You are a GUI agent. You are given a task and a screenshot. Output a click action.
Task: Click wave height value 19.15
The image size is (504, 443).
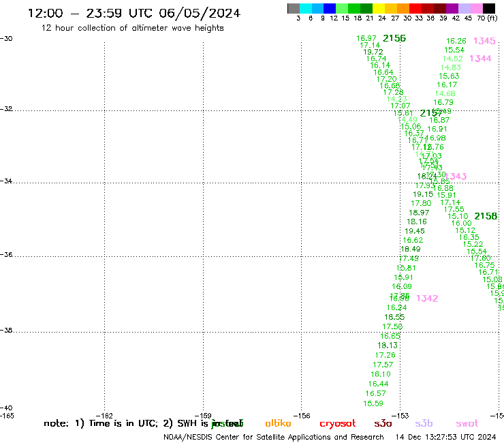pos(423,194)
